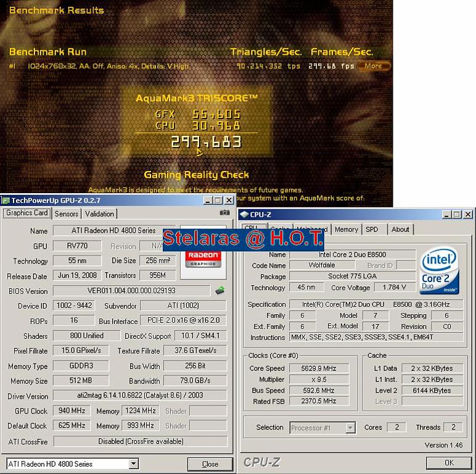Click the CPU Instructions field

click(376, 337)
